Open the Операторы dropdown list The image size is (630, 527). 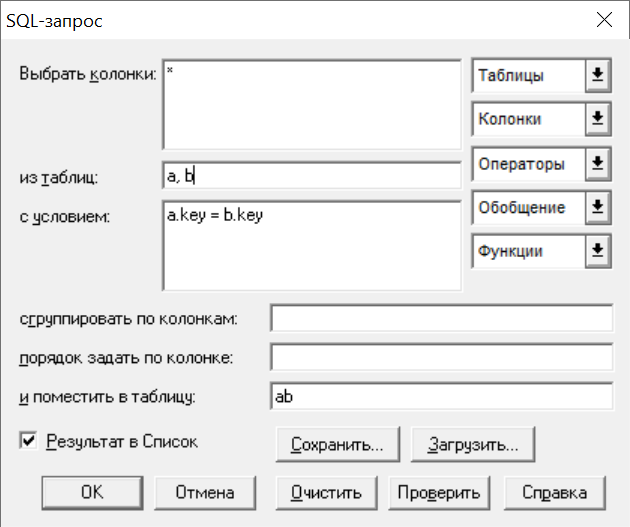click(x=597, y=163)
